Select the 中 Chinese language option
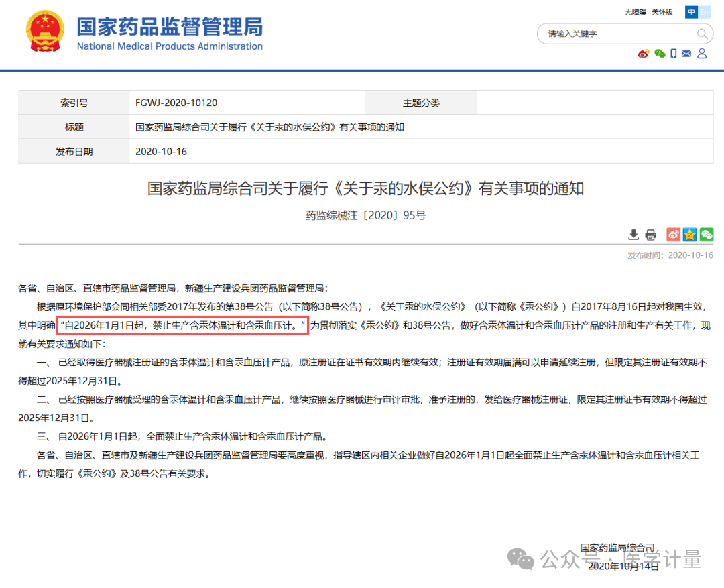The height and width of the screenshot is (588, 724). click(x=690, y=12)
